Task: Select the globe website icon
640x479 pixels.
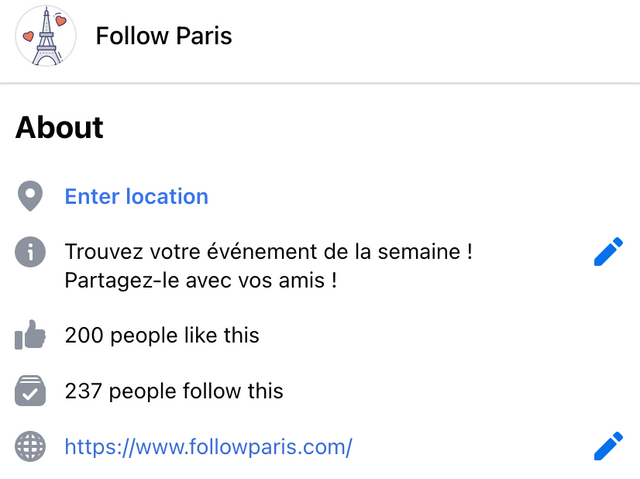Action: tap(30, 447)
